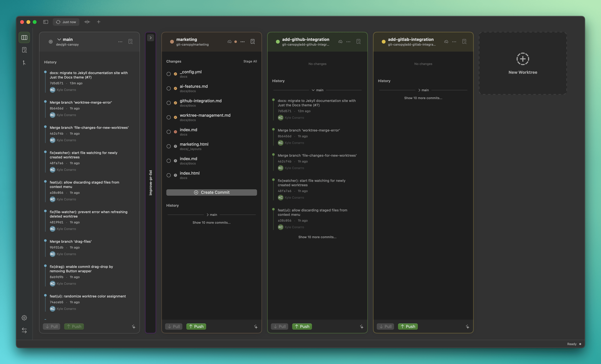Screen dimensions: 601x364
Task: Click the Create Commit button
Action: point(212,192)
